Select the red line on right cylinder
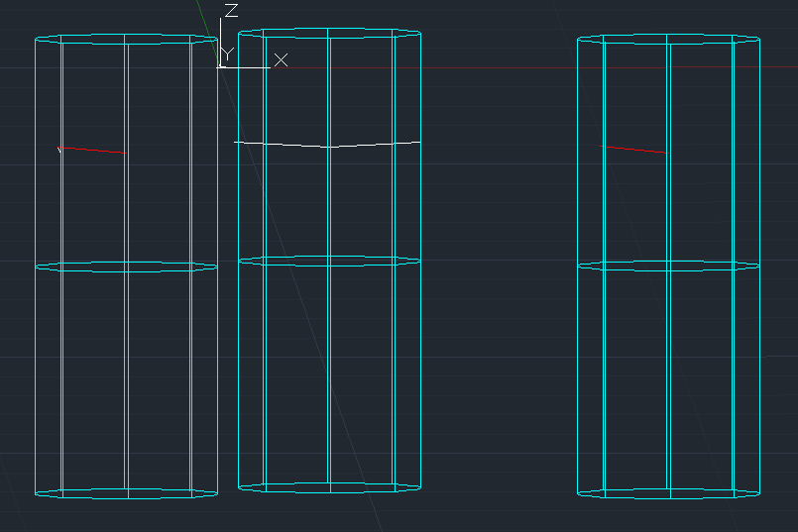Viewport: 798px width, 532px height. point(634,149)
